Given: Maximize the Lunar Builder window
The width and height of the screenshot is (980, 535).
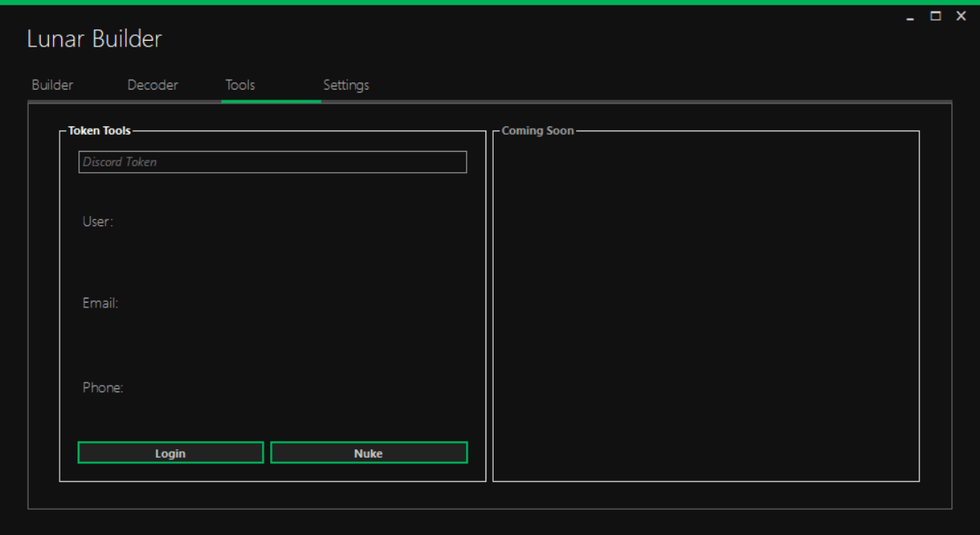Looking at the screenshot, I should click(x=936, y=16).
